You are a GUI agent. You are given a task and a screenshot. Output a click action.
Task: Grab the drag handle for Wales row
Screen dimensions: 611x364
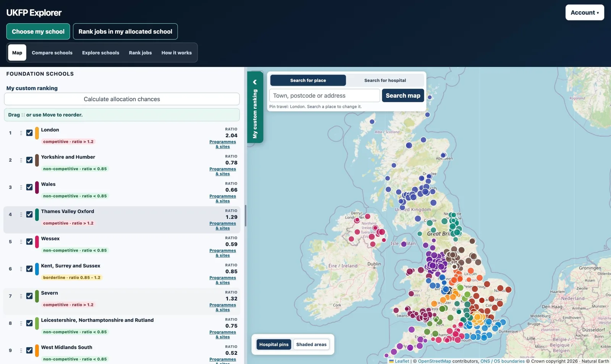click(21, 187)
